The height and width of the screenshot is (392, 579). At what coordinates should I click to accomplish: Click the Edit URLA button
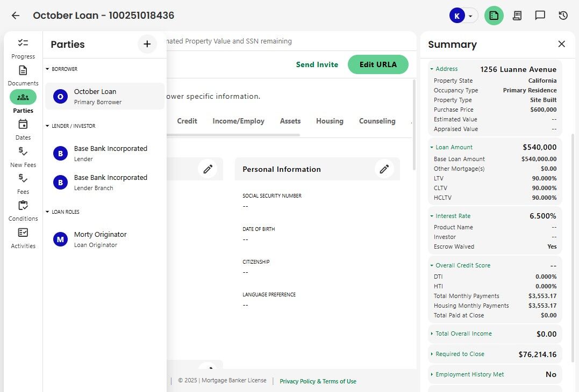[378, 64]
